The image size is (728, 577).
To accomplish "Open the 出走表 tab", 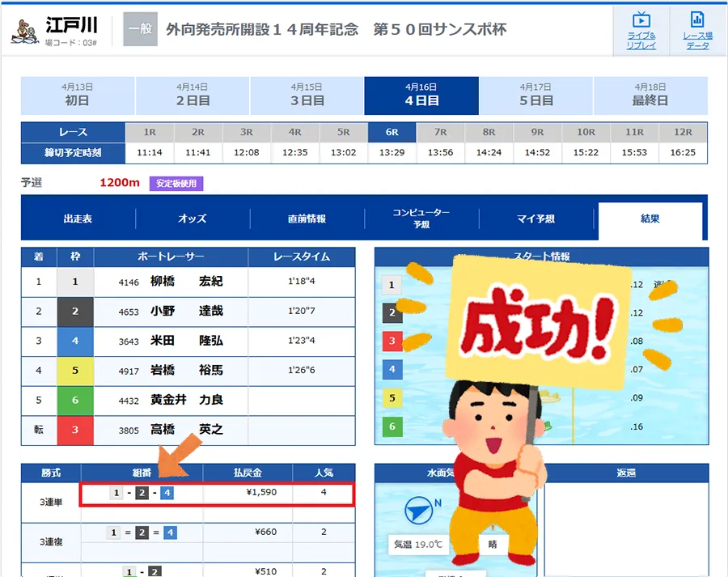I will pyautogui.click(x=78, y=218).
